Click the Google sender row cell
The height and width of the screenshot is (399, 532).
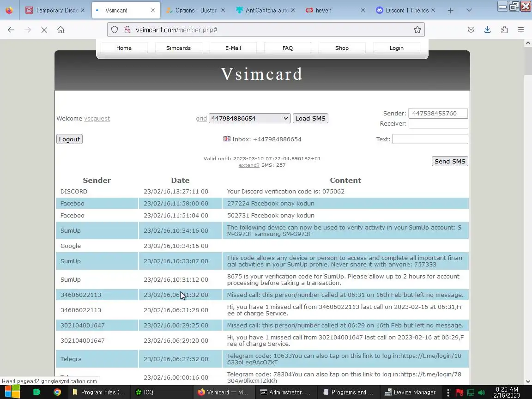[97, 246]
